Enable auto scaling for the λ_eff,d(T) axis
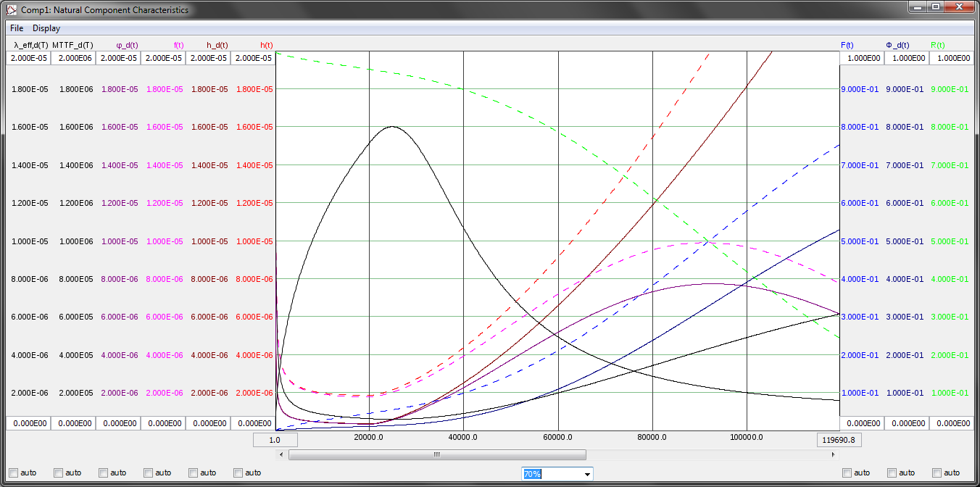Screen dimensions: 980x487 click(13, 473)
